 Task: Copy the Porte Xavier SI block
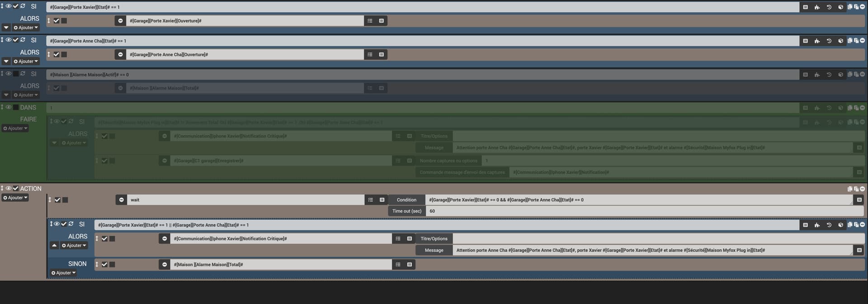click(850, 7)
